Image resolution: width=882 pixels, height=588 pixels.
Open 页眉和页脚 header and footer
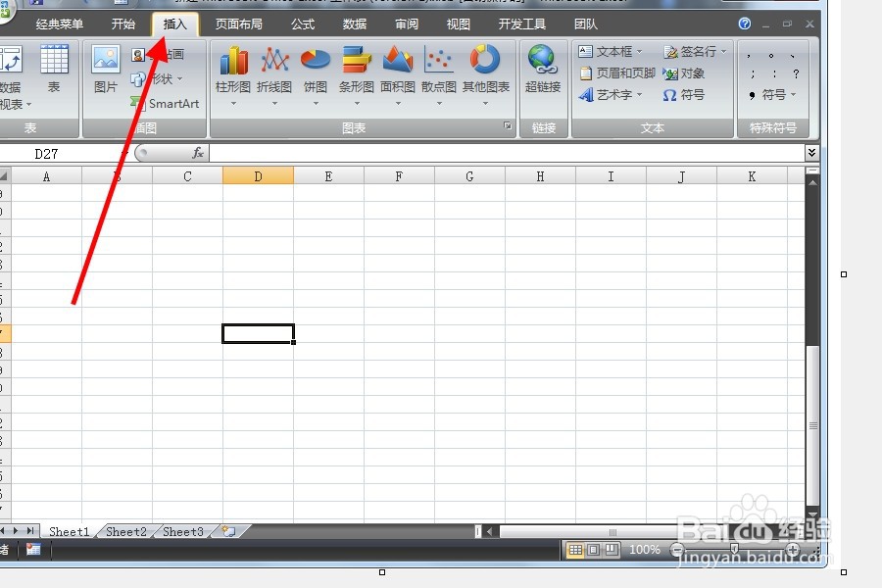point(617,73)
